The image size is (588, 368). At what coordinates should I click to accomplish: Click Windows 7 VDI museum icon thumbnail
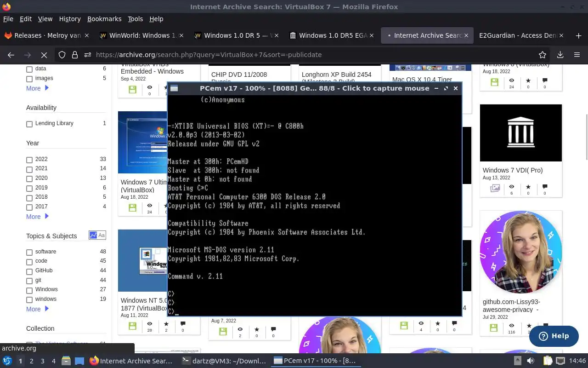click(521, 133)
